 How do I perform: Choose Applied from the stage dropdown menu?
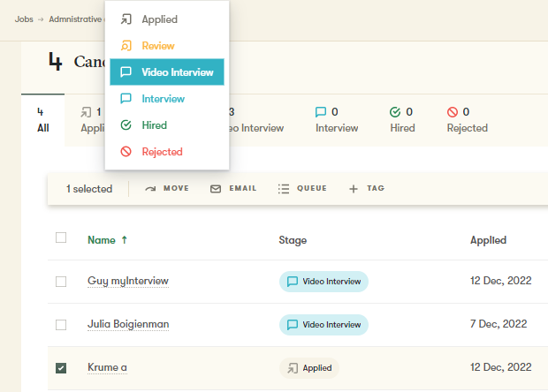[159, 19]
